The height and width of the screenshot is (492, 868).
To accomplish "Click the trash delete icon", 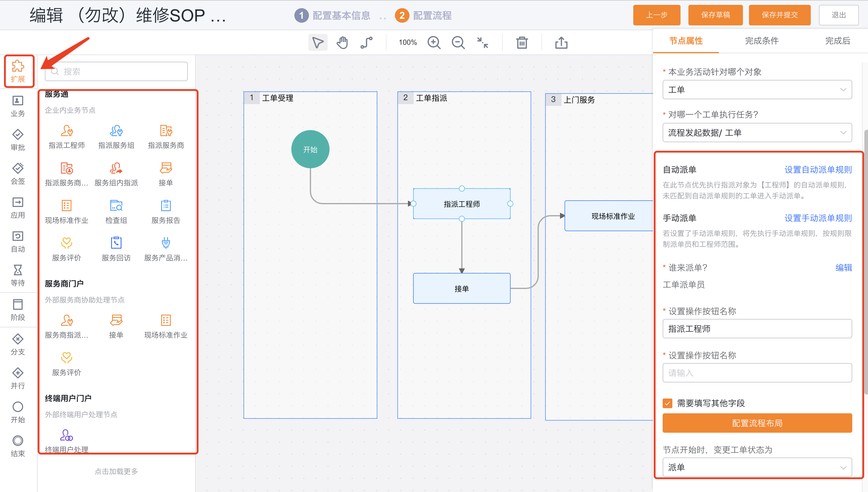I will (522, 43).
